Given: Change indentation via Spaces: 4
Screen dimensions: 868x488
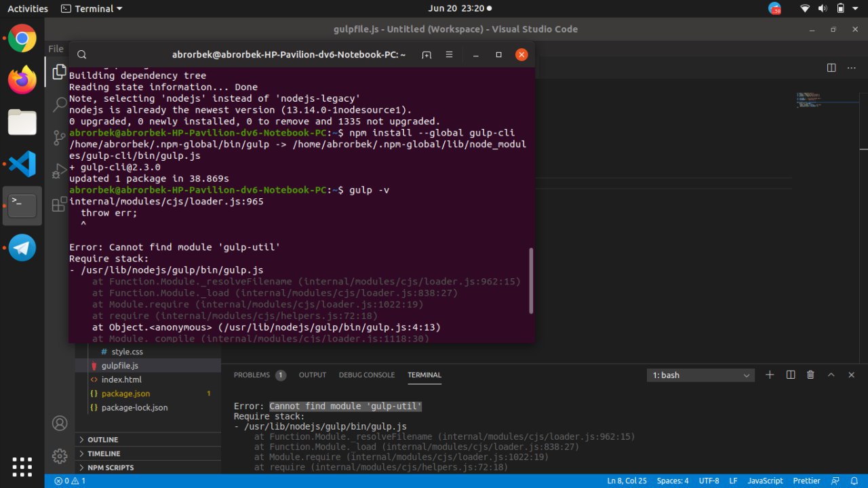Looking at the screenshot, I should click(x=673, y=481).
